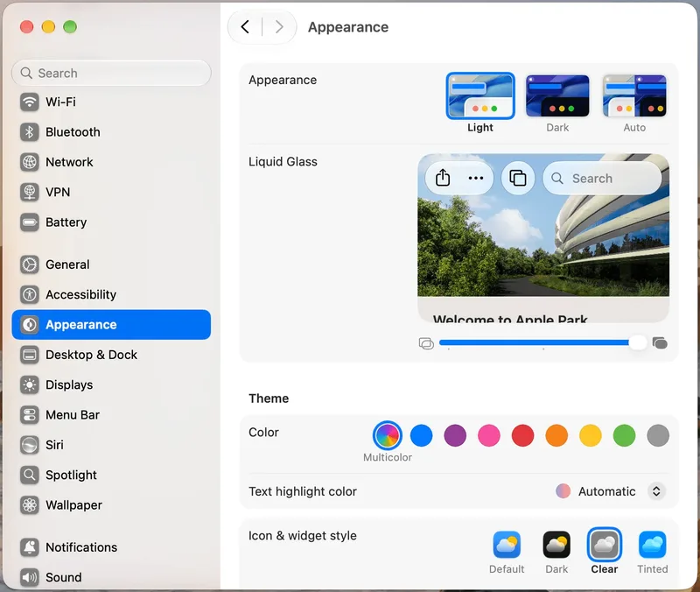Open the Appearance item in sidebar
This screenshot has height=592, width=700.
pyautogui.click(x=111, y=324)
